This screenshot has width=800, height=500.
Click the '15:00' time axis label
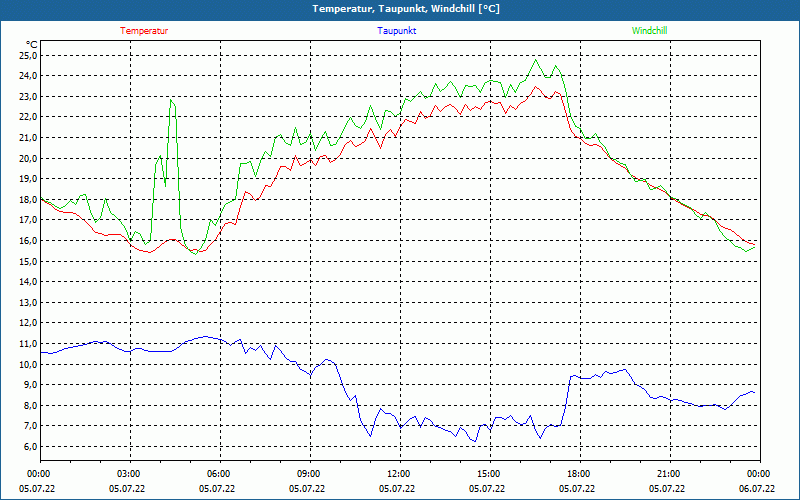coord(489,474)
